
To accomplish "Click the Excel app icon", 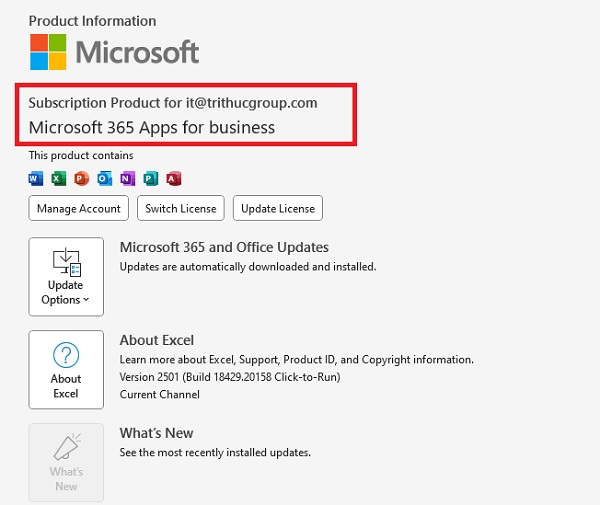I will pos(59,179).
